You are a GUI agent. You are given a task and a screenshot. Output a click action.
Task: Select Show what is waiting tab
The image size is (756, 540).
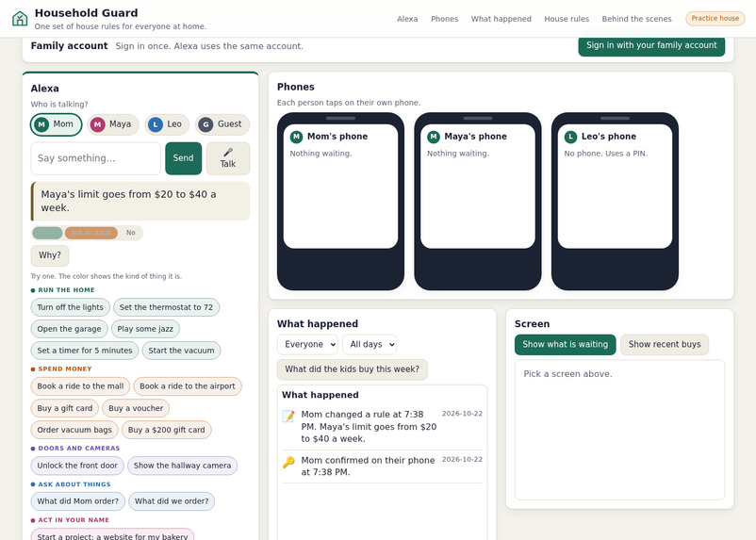(565, 345)
